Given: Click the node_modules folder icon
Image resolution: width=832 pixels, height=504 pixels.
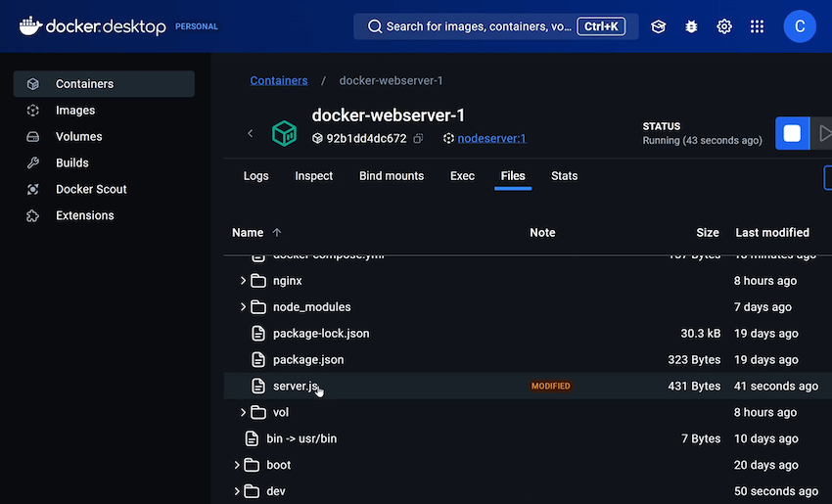Looking at the screenshot, I should click(x=258, y=307).
